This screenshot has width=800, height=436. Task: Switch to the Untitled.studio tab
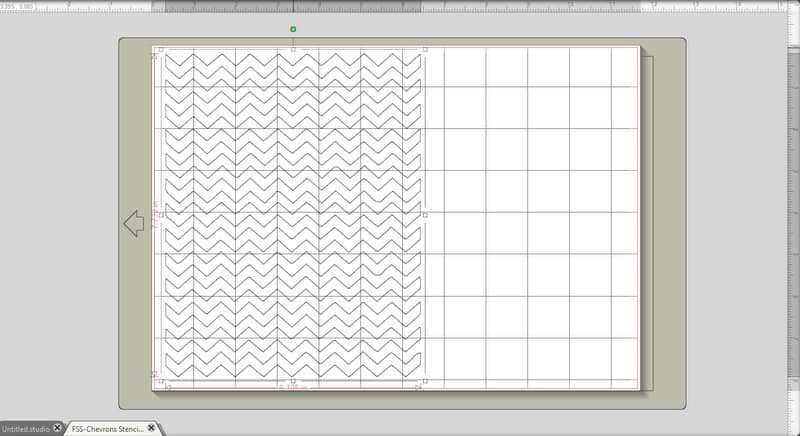point(25,428)
